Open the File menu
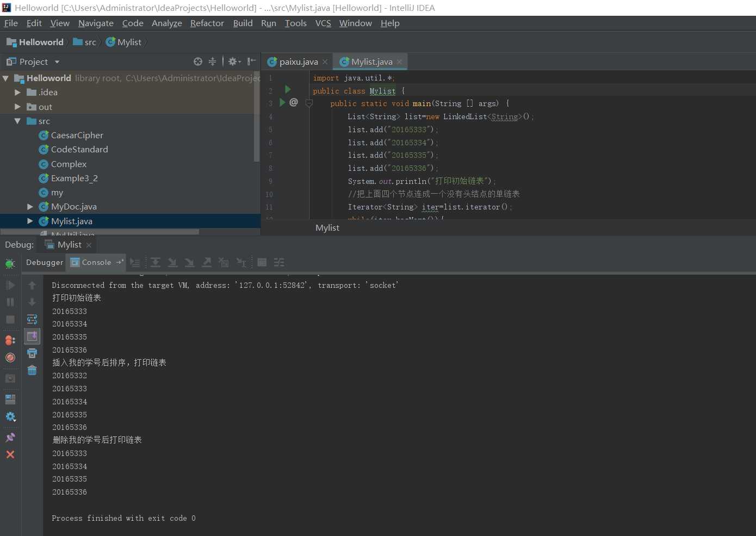 tap(11, 23)
